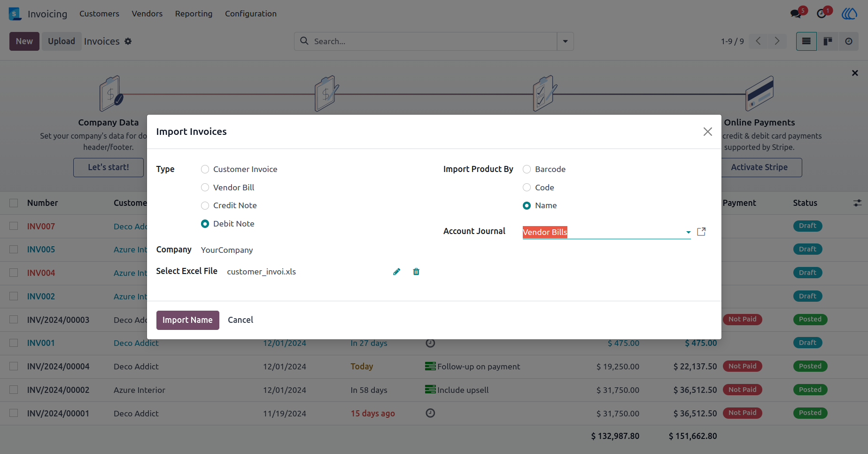The width and height of the screenshot is (868, 454).
Task: Select Debit Note type
Action: [x=205, y=224]
